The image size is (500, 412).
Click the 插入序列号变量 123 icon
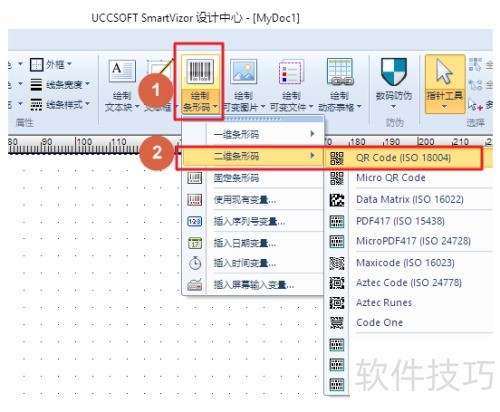pos(195,221)
